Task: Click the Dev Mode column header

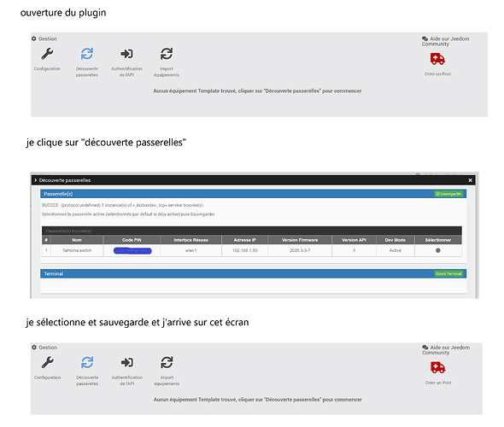Action: pos(395,240)
